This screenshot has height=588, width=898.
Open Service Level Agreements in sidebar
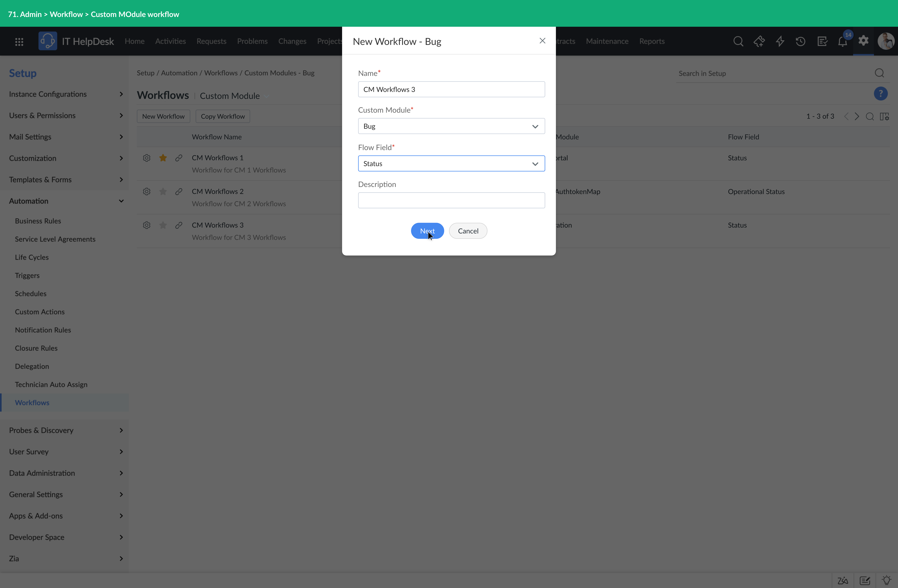point(55,239)
